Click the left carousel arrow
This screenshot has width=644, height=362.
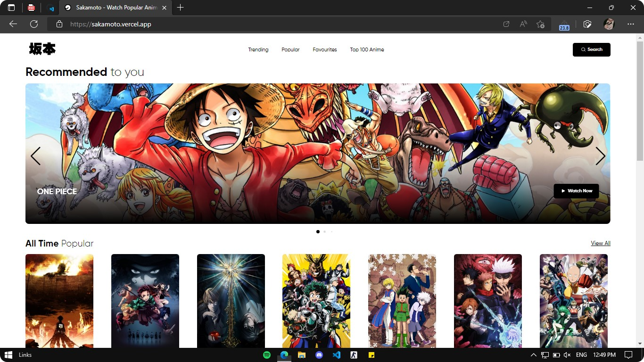point(35,156)
